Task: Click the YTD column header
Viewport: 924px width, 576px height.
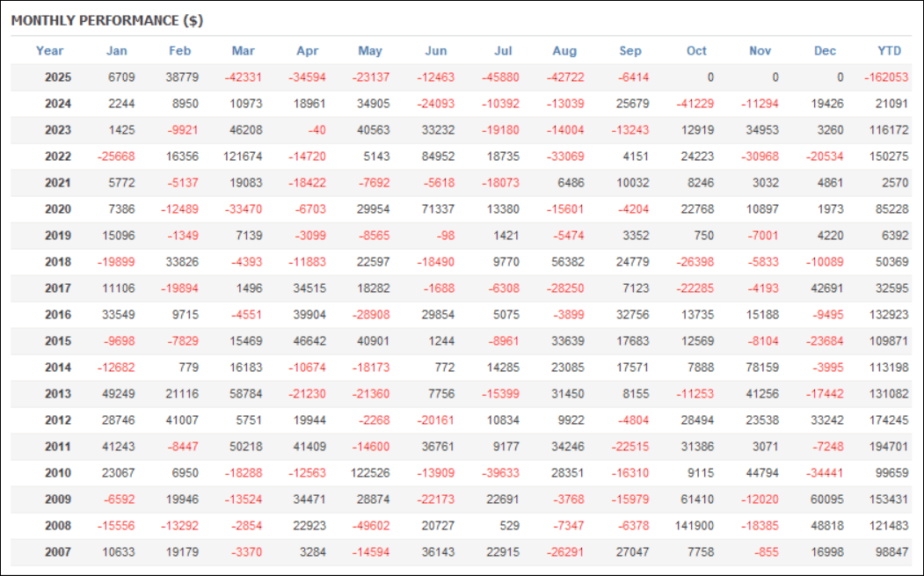Action: click(x=890, y=51)
